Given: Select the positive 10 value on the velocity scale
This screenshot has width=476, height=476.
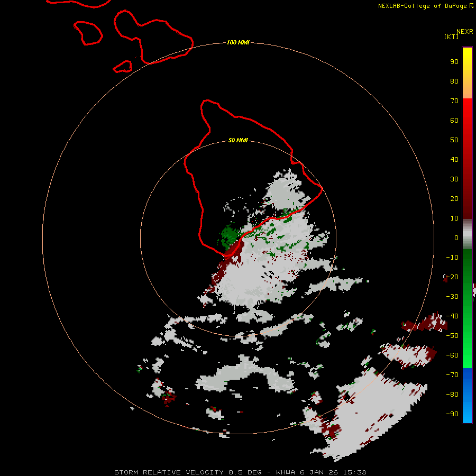Looking at the screenshot, I should pyautogui.click(x=454, y=218).
